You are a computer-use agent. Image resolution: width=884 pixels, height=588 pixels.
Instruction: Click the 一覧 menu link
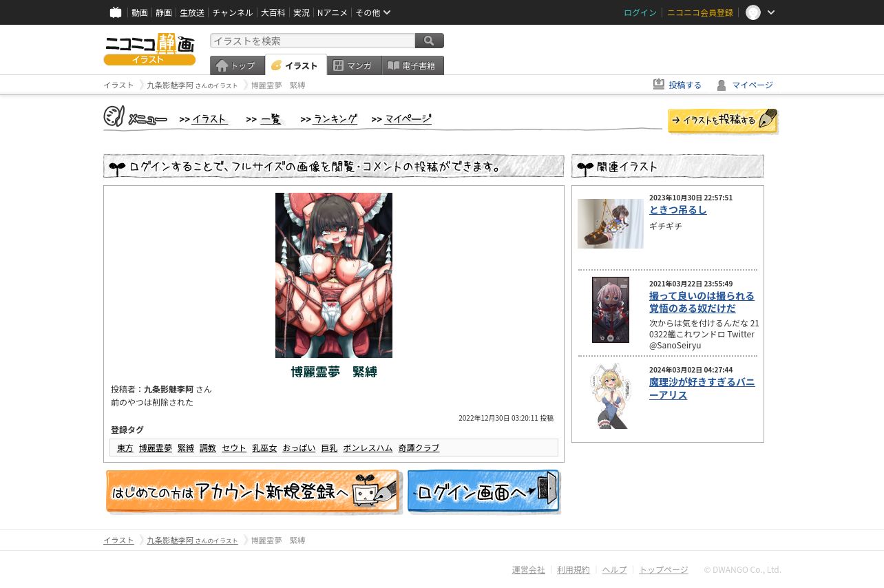pos(271,118)
